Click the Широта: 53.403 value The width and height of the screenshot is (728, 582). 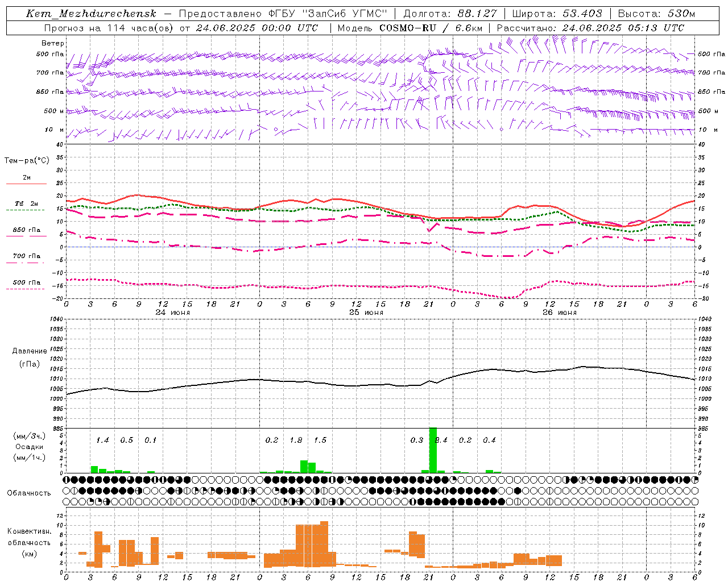point(557,14)
